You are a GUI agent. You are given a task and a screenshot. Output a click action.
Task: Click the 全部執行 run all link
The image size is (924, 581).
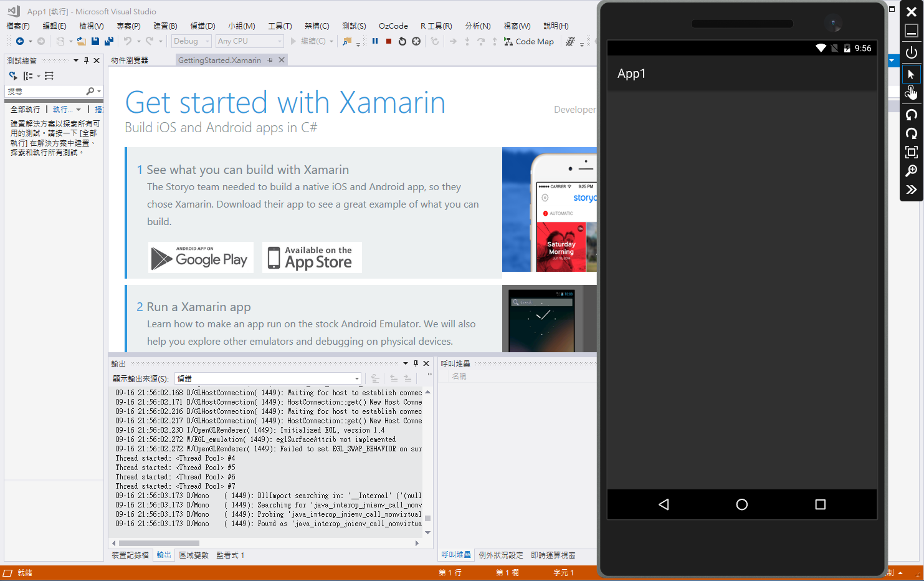(26, 109)
